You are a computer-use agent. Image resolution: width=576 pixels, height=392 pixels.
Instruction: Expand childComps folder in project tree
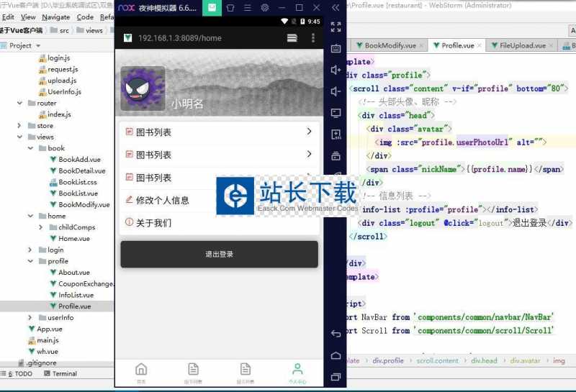pyautogui.click(x=41, y=227)
